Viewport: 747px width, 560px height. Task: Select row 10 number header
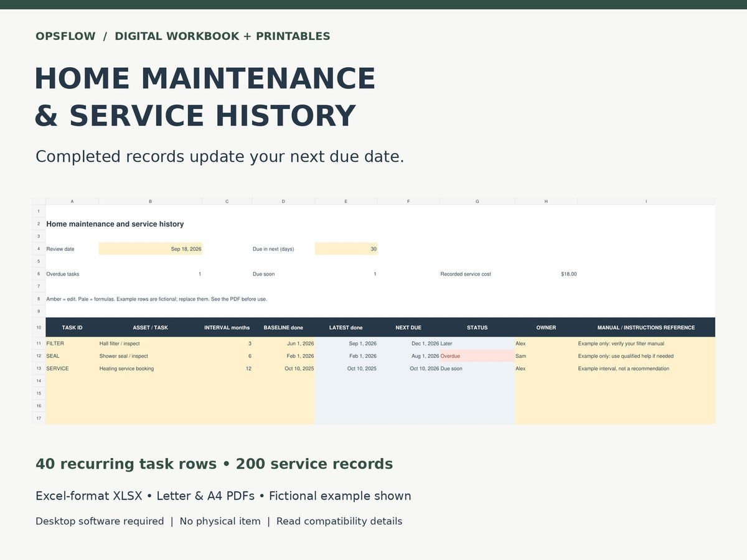(39, 327)
